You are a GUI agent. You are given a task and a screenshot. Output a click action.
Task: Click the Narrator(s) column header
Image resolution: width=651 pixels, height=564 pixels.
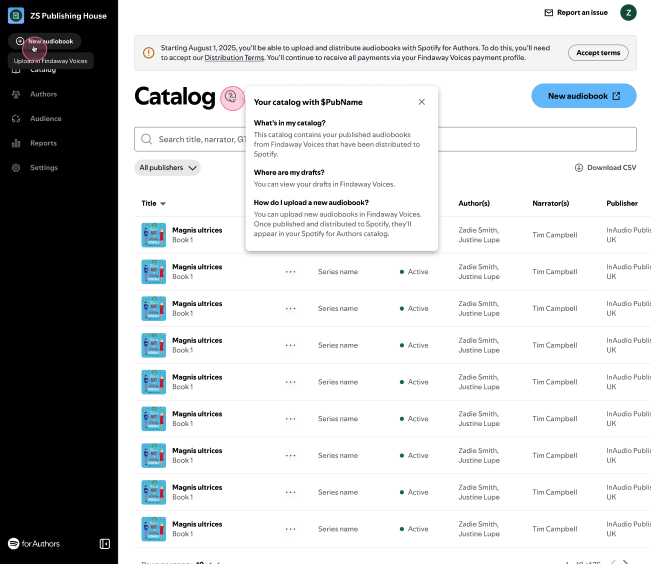click(551, 204)
